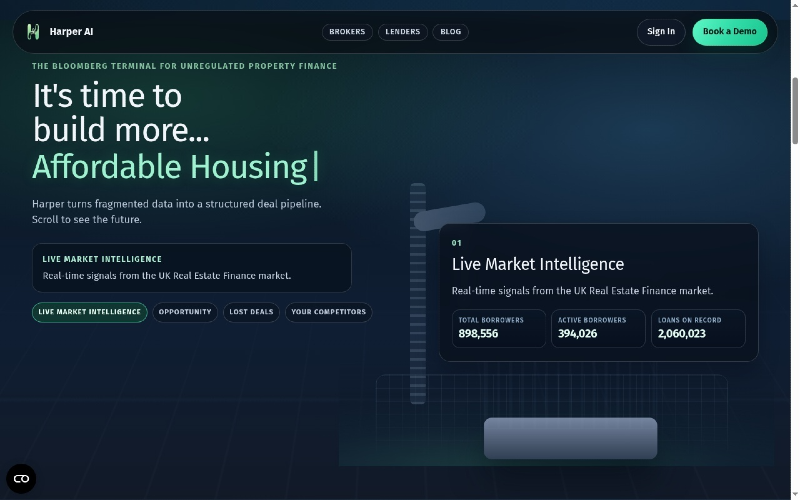Go to the Blog nav item
This screenshot has height=500, width=800.
coord(451,32)
